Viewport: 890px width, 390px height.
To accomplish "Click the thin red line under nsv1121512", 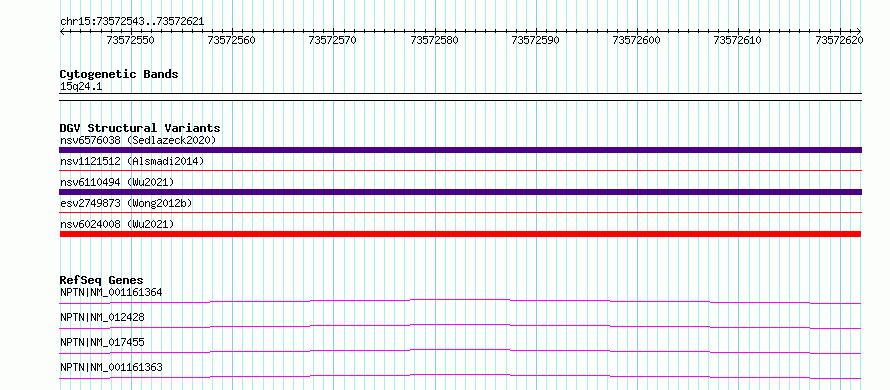I will click(x=460, y=170).
